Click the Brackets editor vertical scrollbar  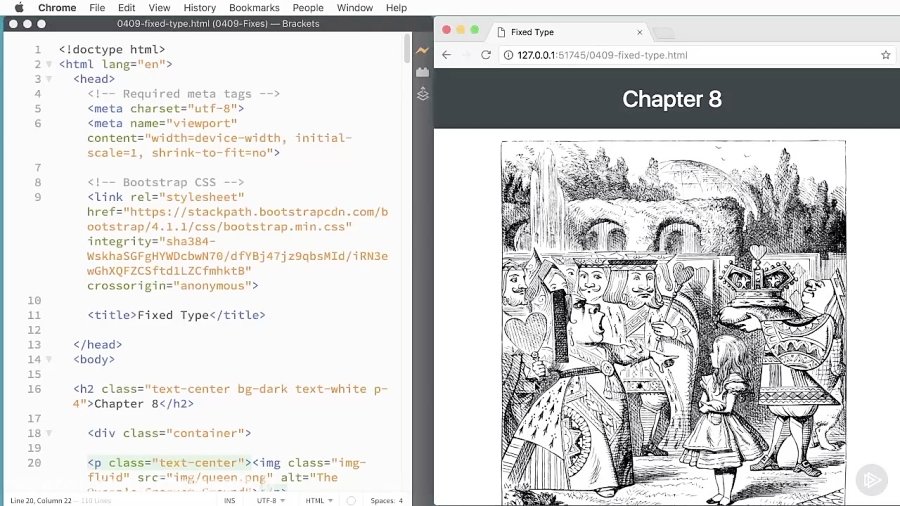(407, 49)
